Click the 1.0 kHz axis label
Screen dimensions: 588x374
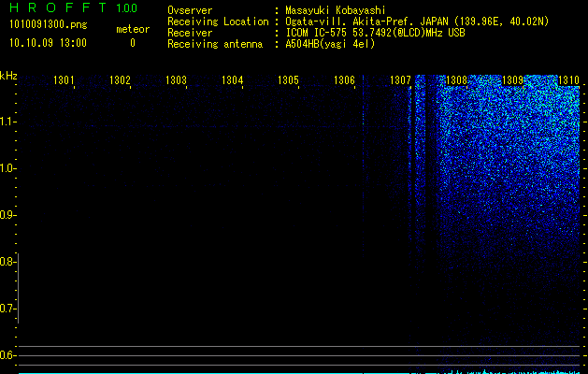[7, 168]
